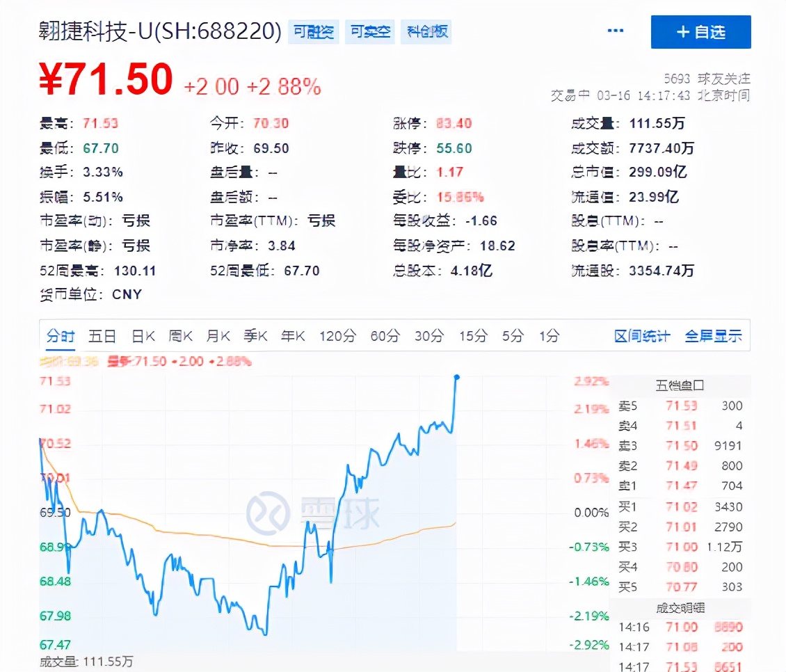Click the 每股收益 value -1.66
Image resolution: width=786 pixels, height=672 pixels.
click(481, 221)
